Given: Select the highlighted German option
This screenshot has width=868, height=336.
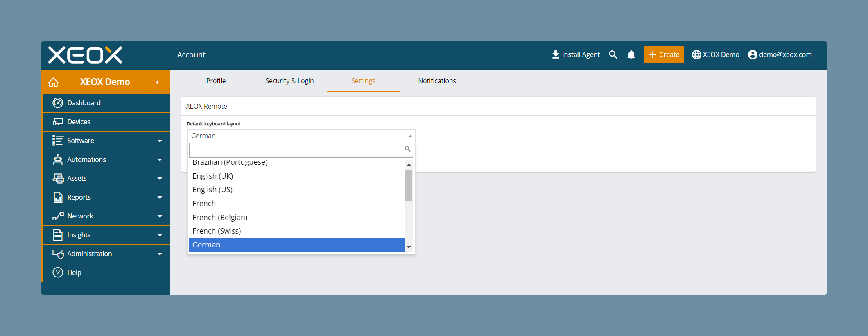Looking at the screenshot, I should coord(297,245).
